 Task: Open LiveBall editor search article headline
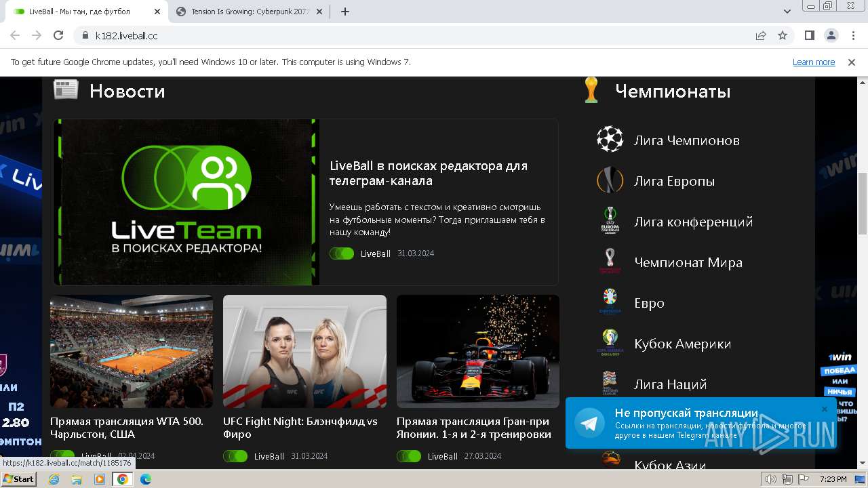(x=429, y=174)
